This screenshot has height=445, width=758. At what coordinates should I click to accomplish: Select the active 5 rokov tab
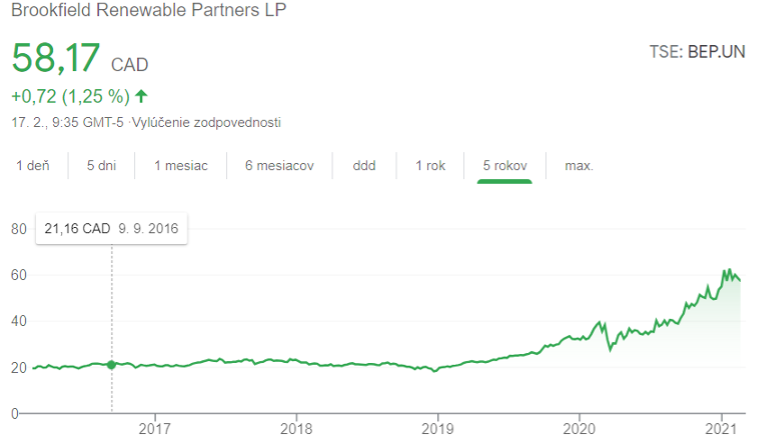505,166
